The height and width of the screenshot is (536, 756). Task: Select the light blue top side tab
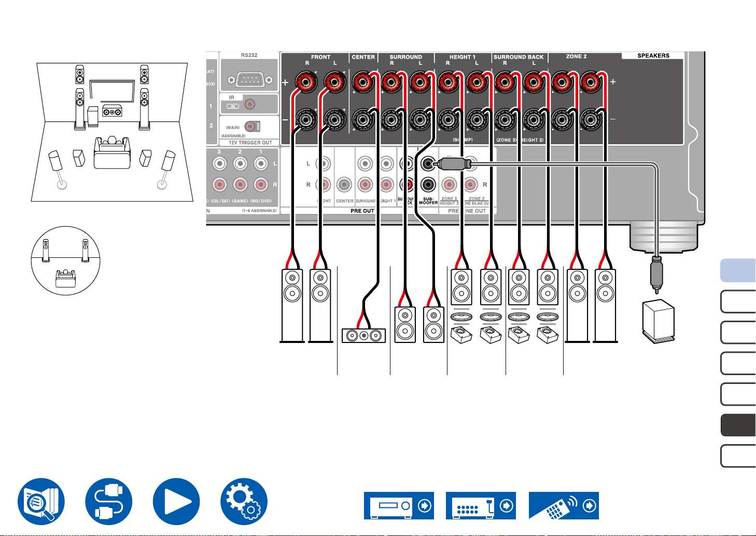[x=738, y=270]
